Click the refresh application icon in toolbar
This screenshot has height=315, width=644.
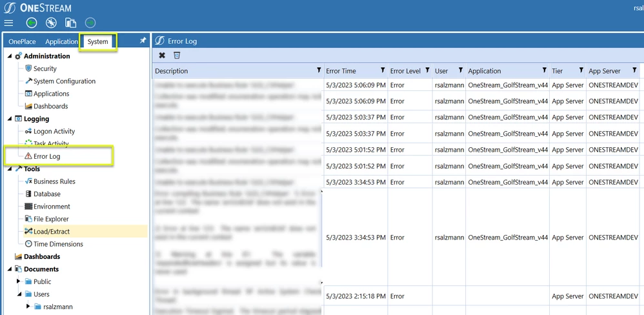point(52,23)
